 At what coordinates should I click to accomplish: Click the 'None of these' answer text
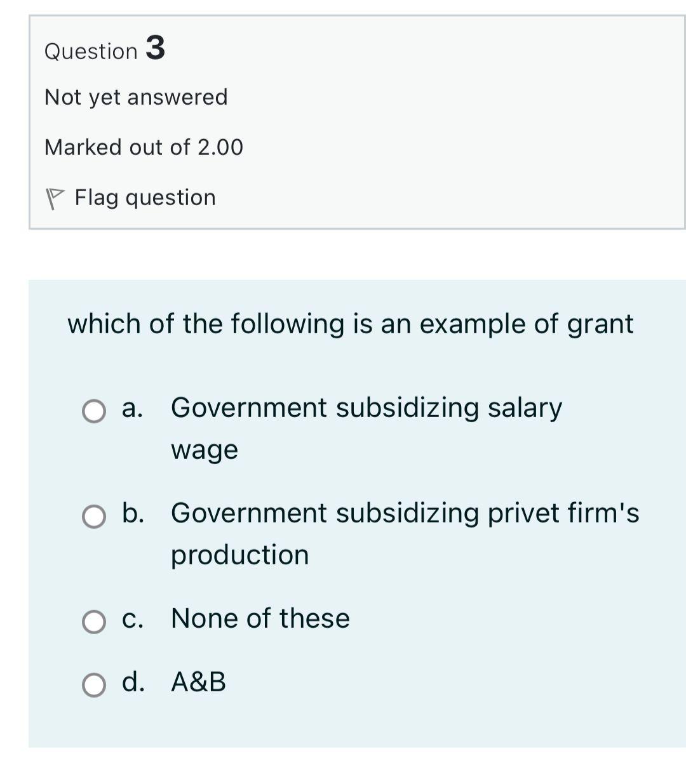tap(260, 618)
